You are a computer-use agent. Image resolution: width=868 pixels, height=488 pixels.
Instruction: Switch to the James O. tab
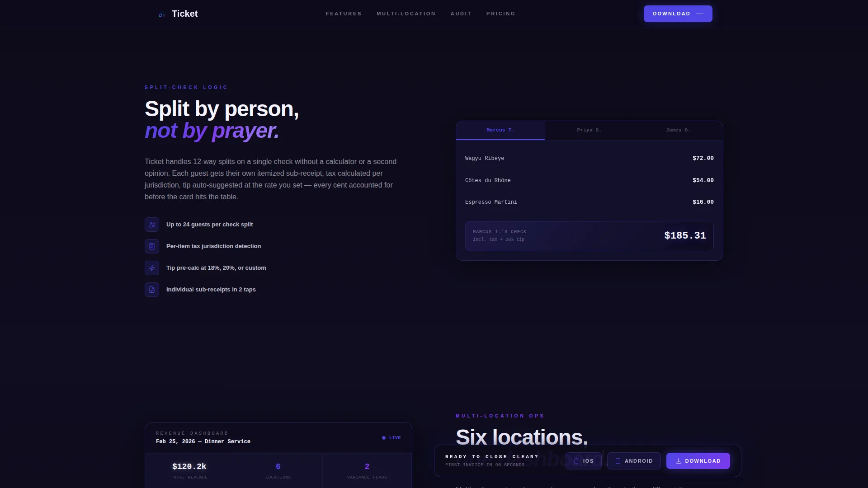click(x=678, y=130)
